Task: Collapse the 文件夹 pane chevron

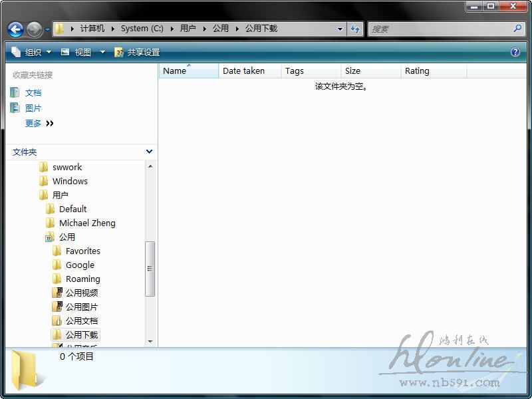Action: point(149,152)
